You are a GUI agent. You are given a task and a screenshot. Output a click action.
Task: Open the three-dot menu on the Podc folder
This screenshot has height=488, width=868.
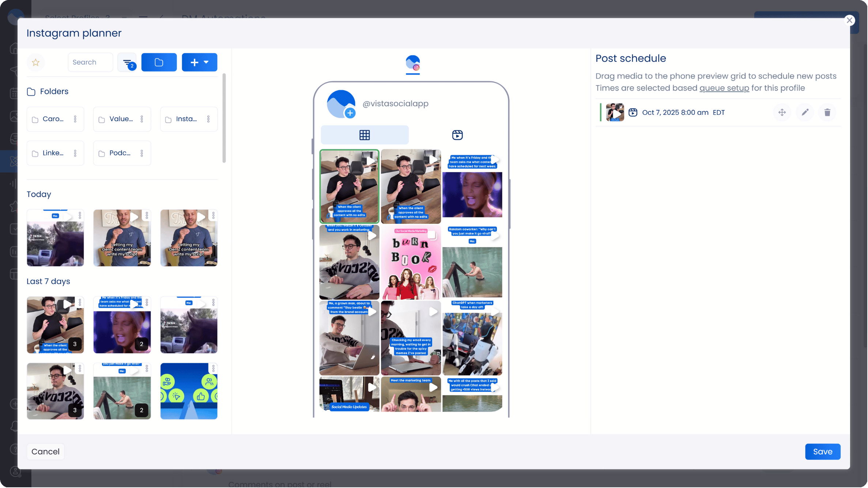click(142, 153)
